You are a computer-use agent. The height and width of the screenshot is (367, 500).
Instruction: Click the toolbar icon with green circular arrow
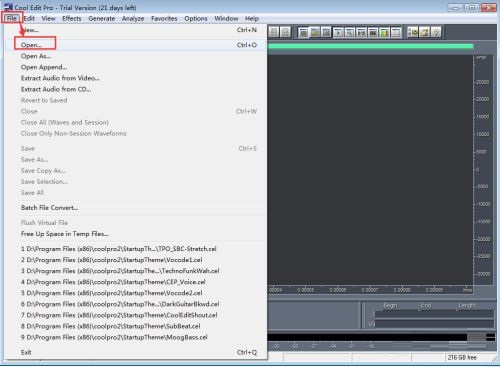click(413, 32)
